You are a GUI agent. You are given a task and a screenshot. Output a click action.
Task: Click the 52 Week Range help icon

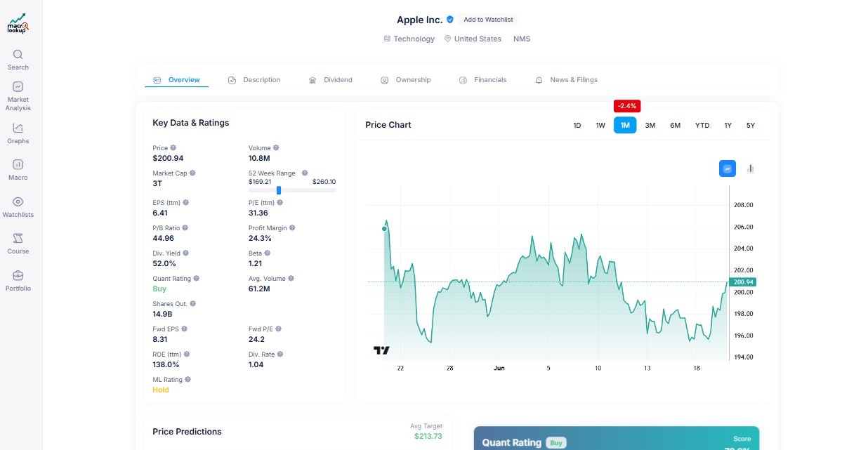(x=305, y=173)
